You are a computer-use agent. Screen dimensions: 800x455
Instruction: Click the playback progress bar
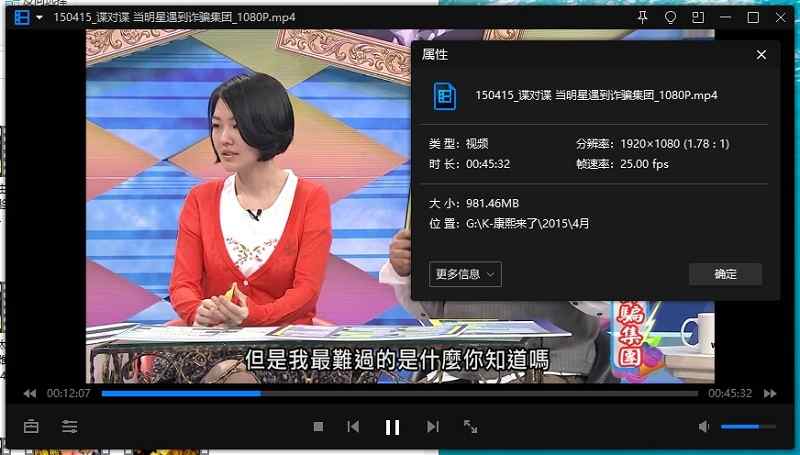point(400,394)
